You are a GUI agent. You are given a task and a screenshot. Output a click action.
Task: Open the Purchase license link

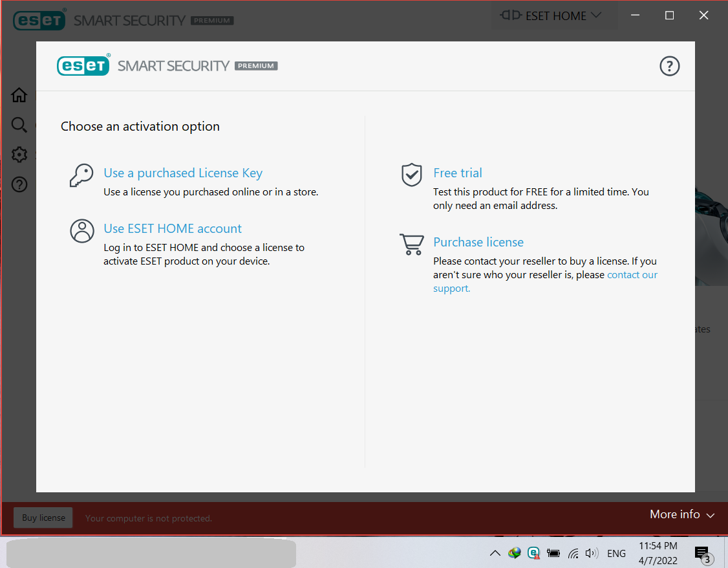478,242
